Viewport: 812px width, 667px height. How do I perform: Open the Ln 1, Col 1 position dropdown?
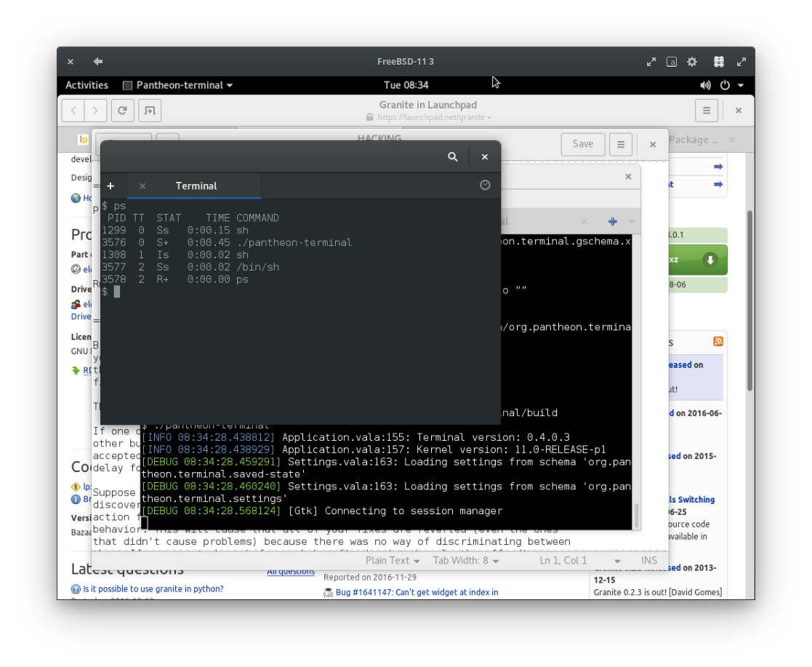point(579,560)
